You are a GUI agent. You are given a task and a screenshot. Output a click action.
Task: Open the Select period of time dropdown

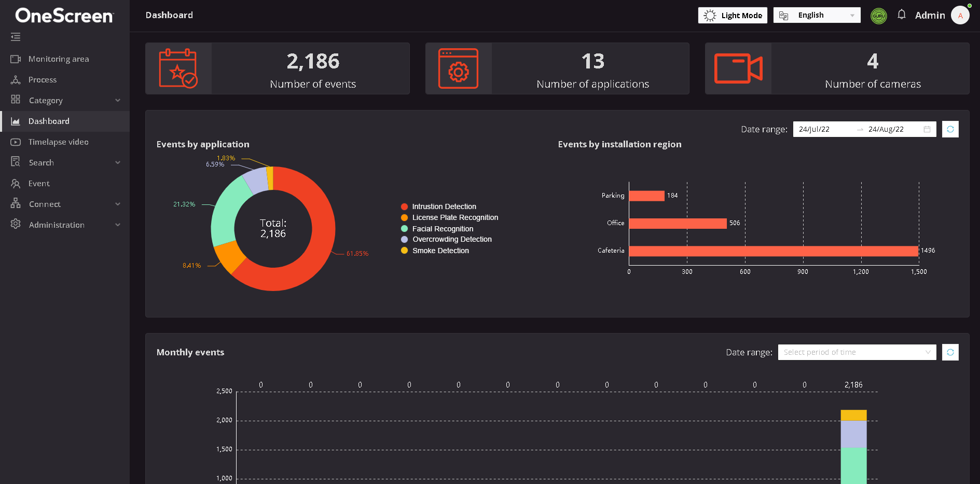tap(857, 352)
